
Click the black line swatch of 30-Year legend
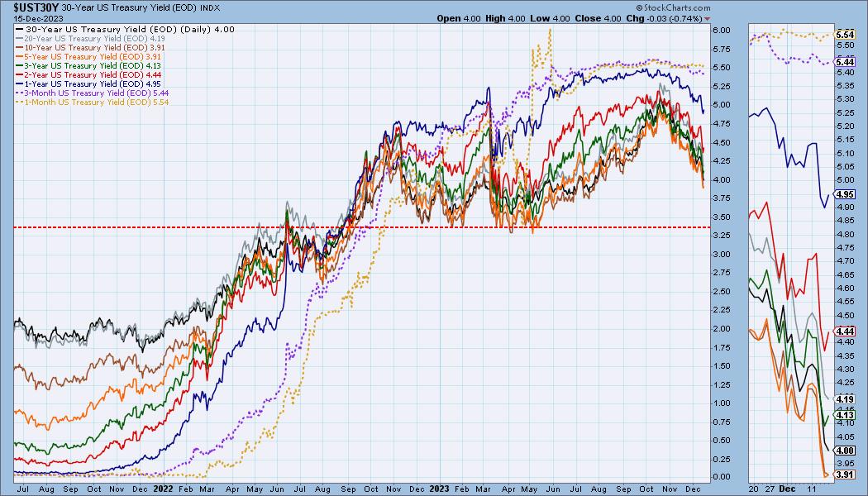coord(20,29)
